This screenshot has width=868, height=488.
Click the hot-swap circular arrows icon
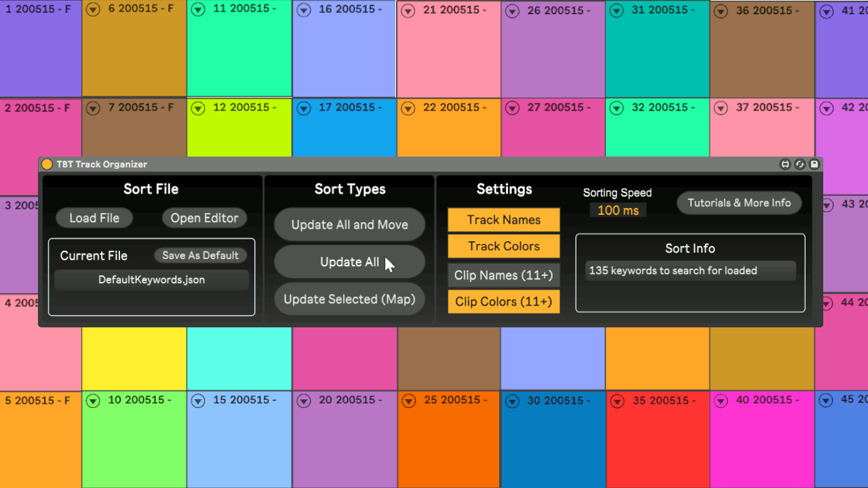tap(800, 164)
